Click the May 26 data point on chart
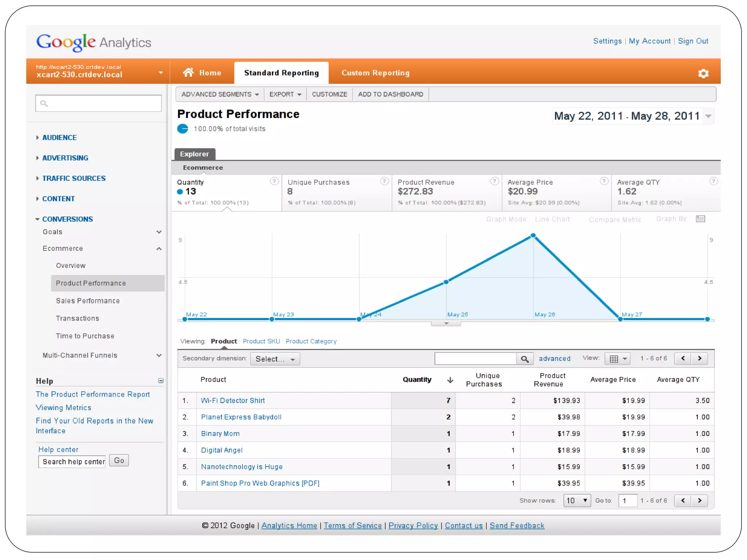Image resolution: width=747 pixels, height=560 pixels. point(533,236)
